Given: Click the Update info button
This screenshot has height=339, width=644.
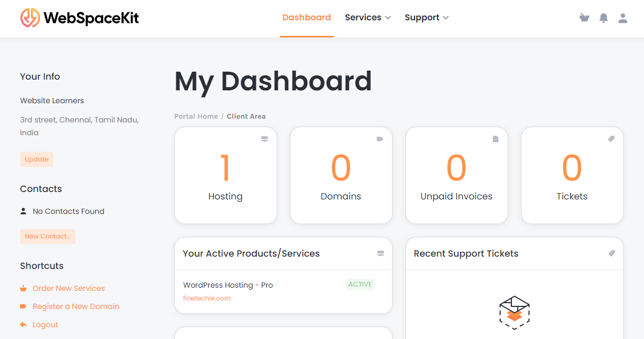Looking at the screenshot, I should [x=37, y=159].
